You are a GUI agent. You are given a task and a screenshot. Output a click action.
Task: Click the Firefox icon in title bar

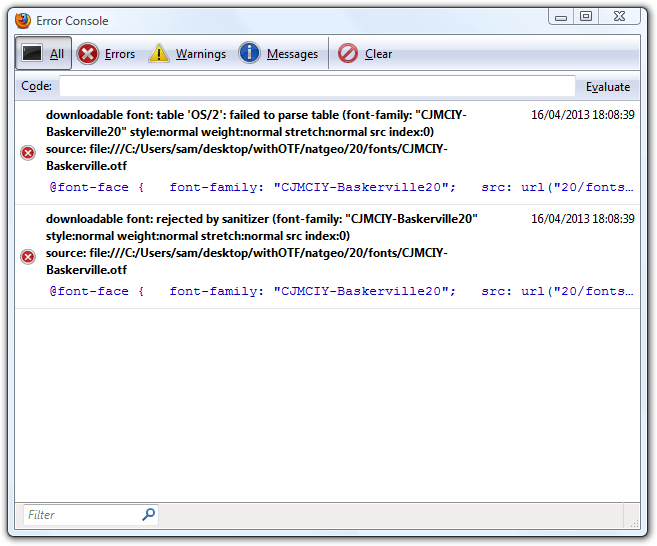click(22, 19)
